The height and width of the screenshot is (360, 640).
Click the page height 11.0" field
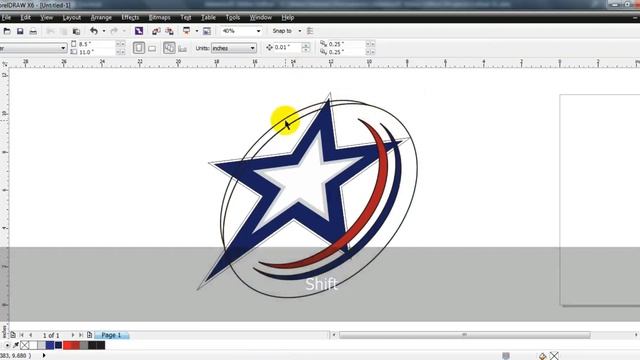(97, 52)
